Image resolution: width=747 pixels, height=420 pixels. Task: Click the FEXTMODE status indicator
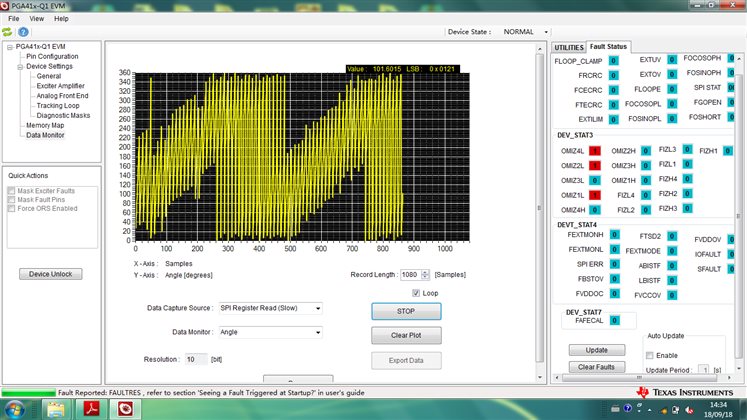(x=672, y=251)
